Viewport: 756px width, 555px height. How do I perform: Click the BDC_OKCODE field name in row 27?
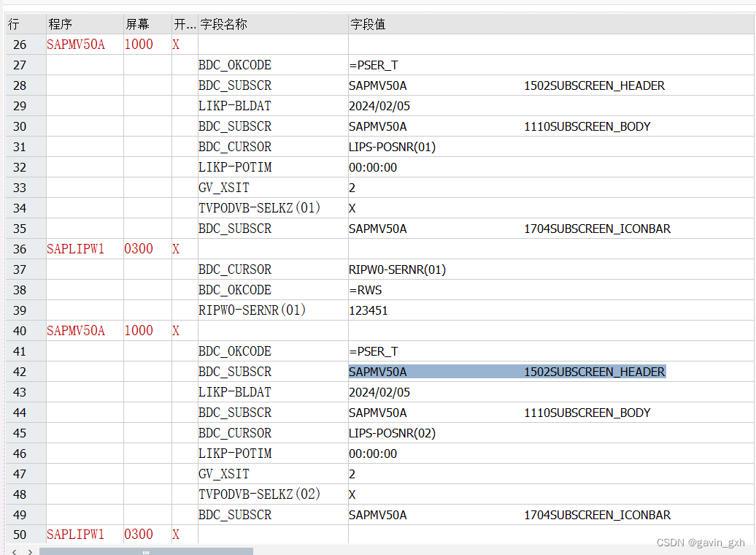tap(234, 65)
